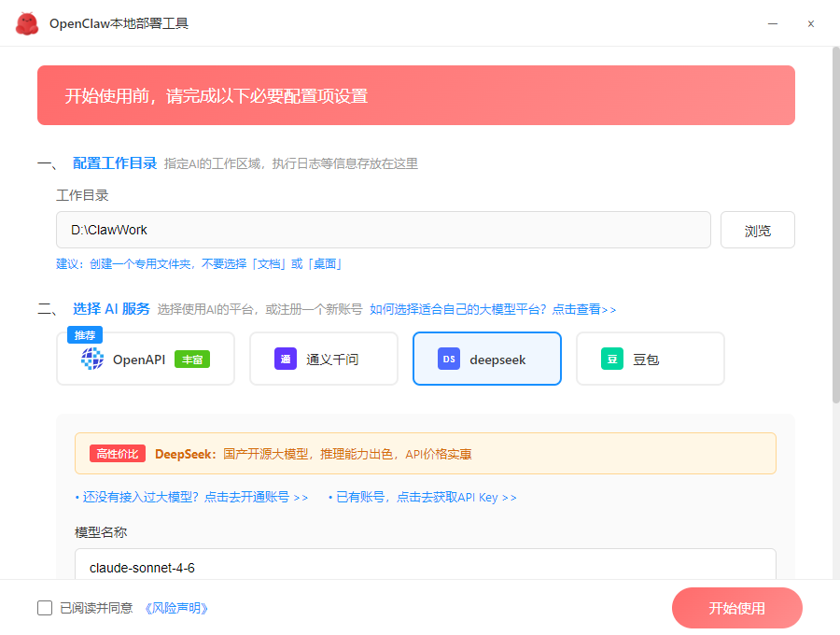Click the vertical scrollbar thumb

click(835, 225)
